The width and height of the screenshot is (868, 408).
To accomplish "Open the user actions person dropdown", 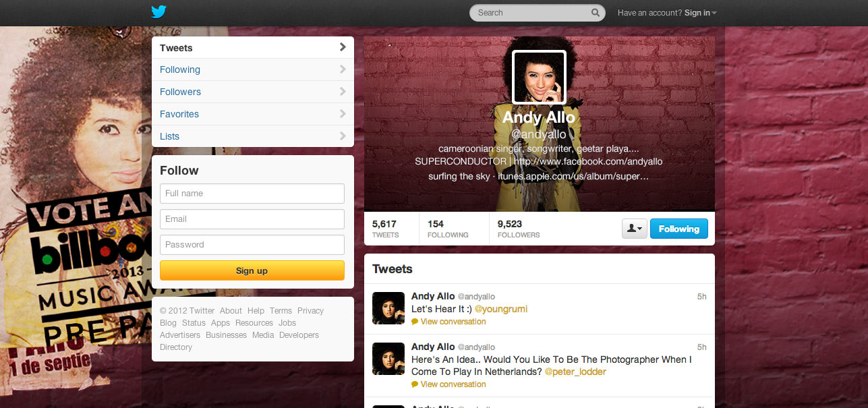I will click(634, 229).
